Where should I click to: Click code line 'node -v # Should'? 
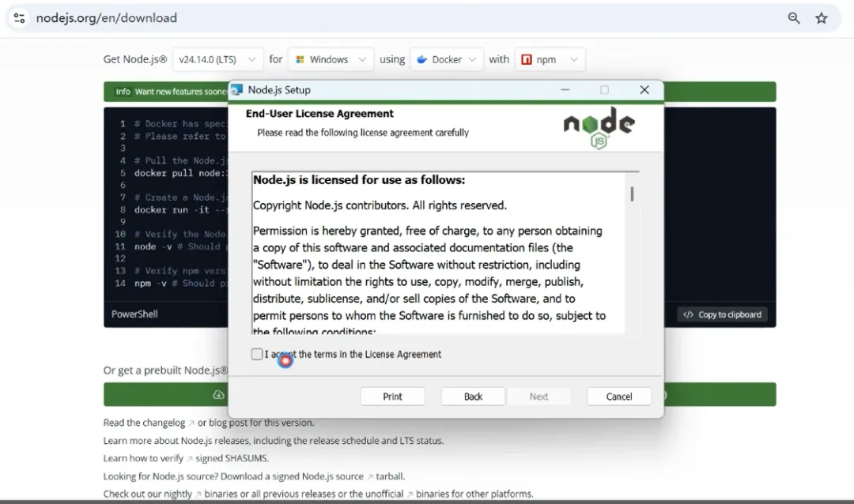(x=181, y=246)
